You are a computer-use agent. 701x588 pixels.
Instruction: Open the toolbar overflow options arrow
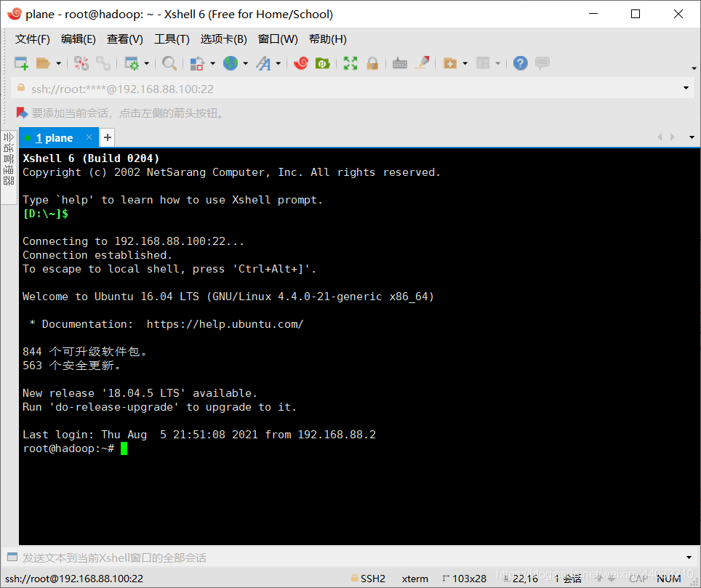(x=694, y=68)
